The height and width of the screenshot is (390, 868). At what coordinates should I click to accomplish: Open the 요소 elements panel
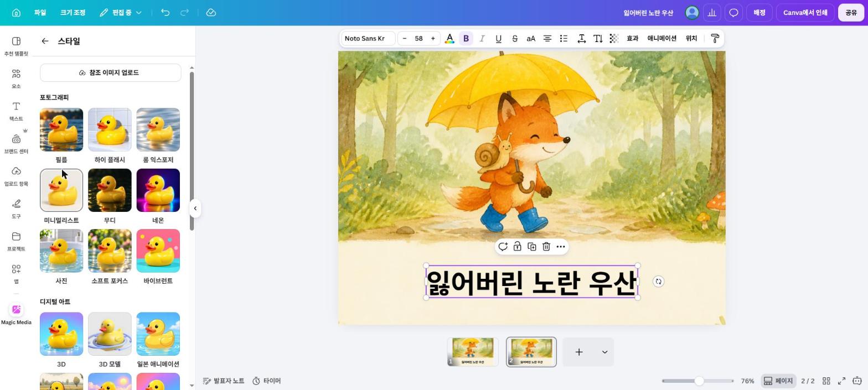tap(16, 79)
